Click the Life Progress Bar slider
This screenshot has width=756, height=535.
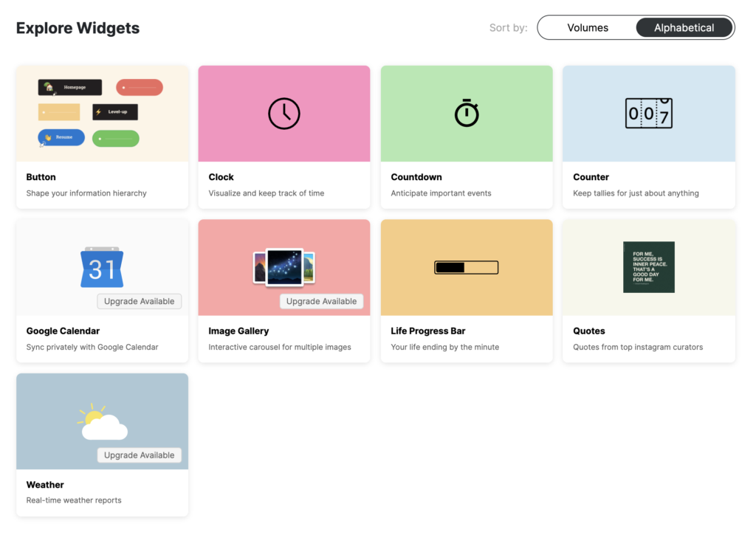pos(466,267)
